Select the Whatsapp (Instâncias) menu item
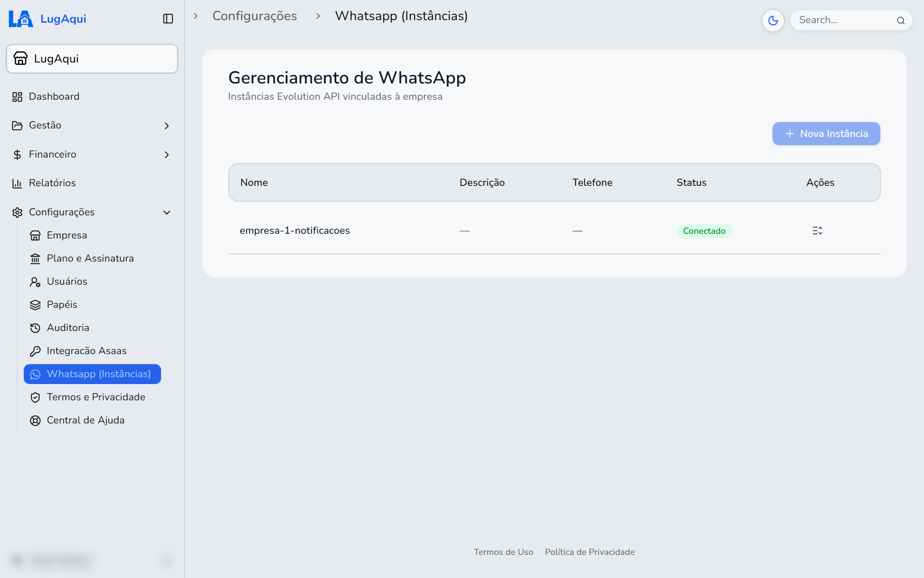This screenshot has width=924, height=578. tap(92, 374)
